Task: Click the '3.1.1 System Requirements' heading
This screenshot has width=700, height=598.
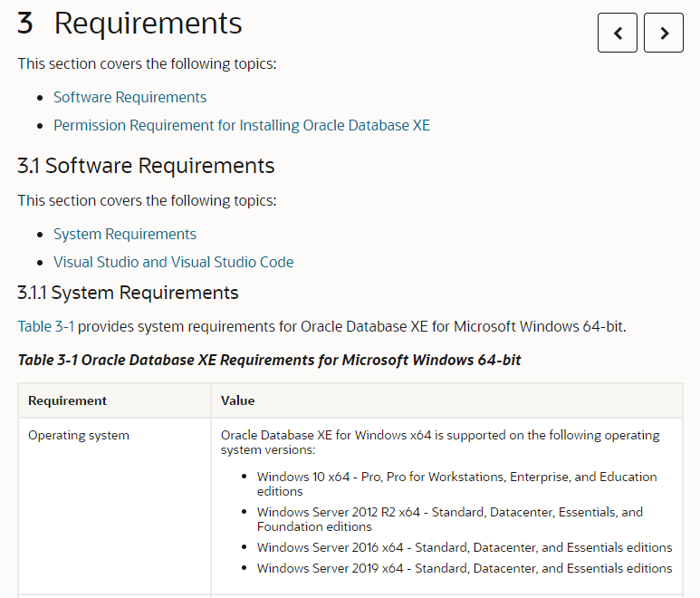Action: click(128, 293)
